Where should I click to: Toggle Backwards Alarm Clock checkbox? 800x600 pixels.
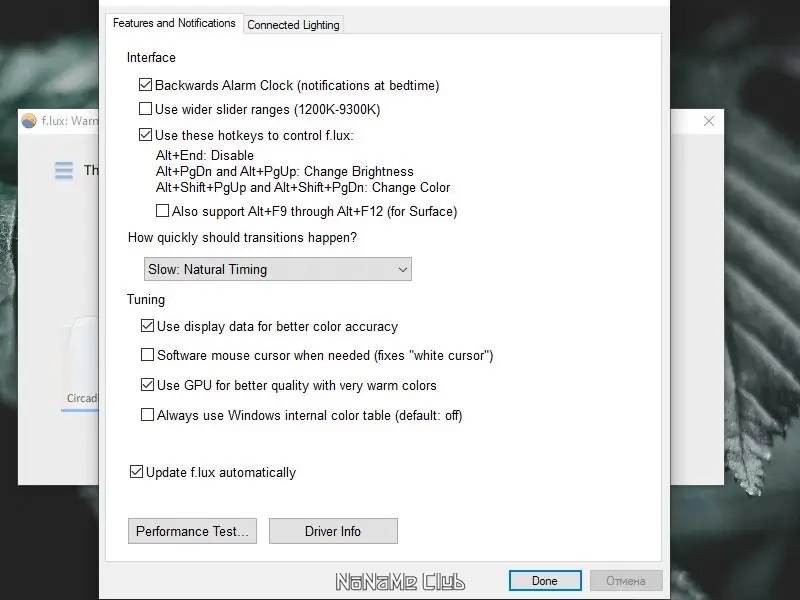point(145,85)
